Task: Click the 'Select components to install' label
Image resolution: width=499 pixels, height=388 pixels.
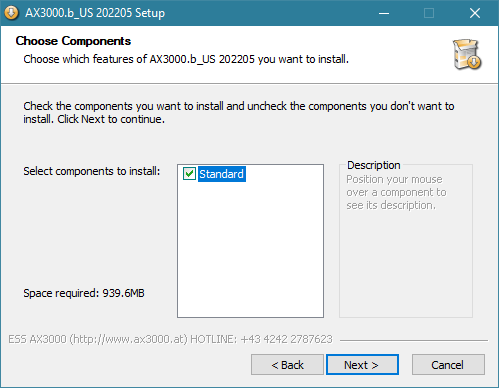Action: click(x=91, y=171)
